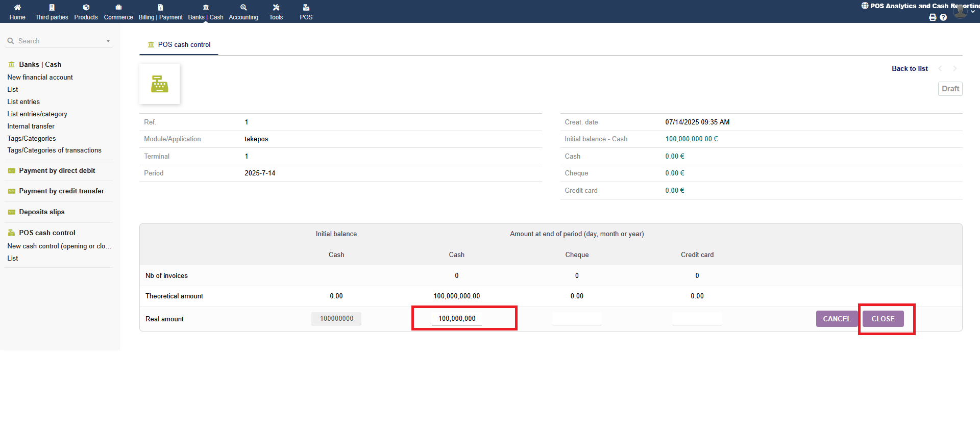Screen dimensions: 980x433
Task: Expand the search box dropdown arrow
Action: pyautogui.click(x=108, y=41)
